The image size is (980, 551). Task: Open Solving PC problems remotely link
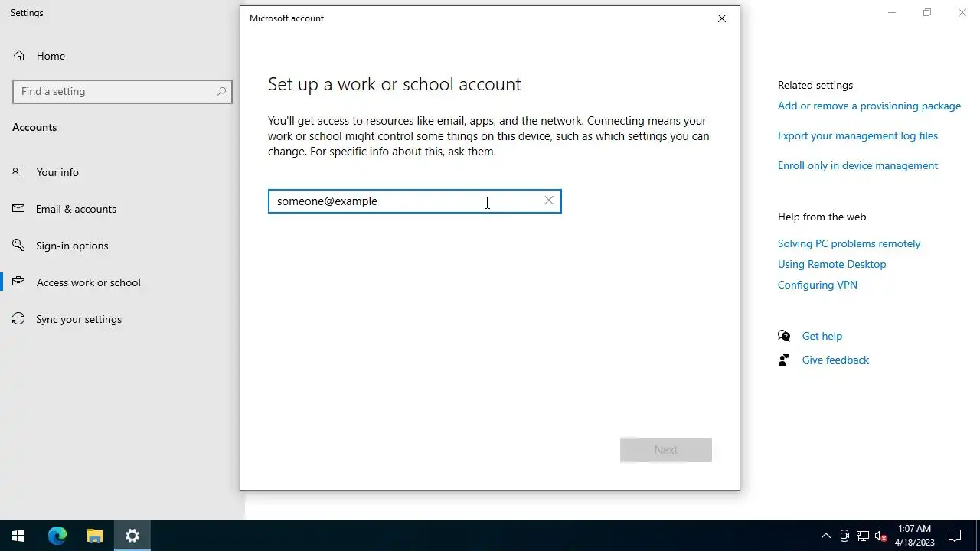[x=849, y=243]
